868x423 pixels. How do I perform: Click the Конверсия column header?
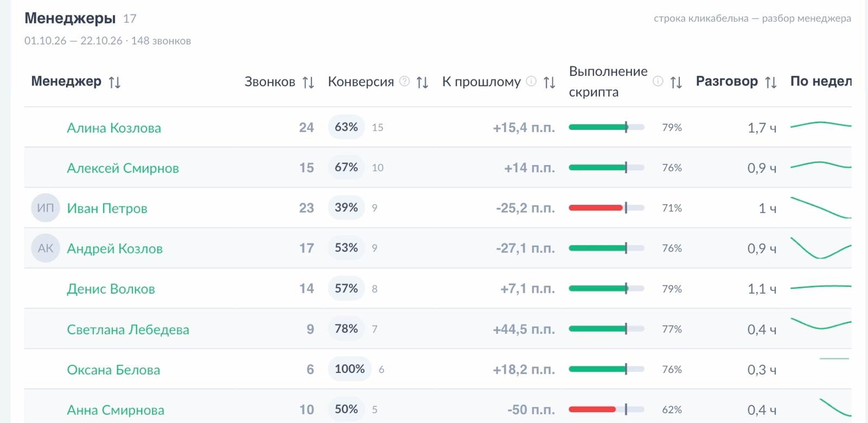pyautogui.click(x=361, y=81)
